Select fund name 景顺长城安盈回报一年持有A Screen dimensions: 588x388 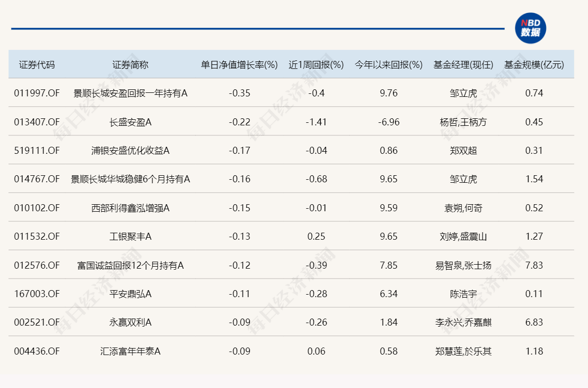(x=130, y=93)
